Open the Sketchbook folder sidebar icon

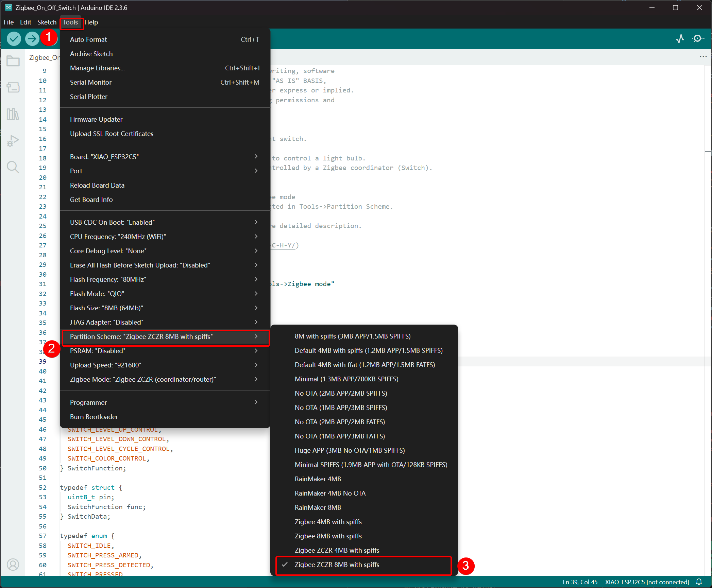pos(13,61)
